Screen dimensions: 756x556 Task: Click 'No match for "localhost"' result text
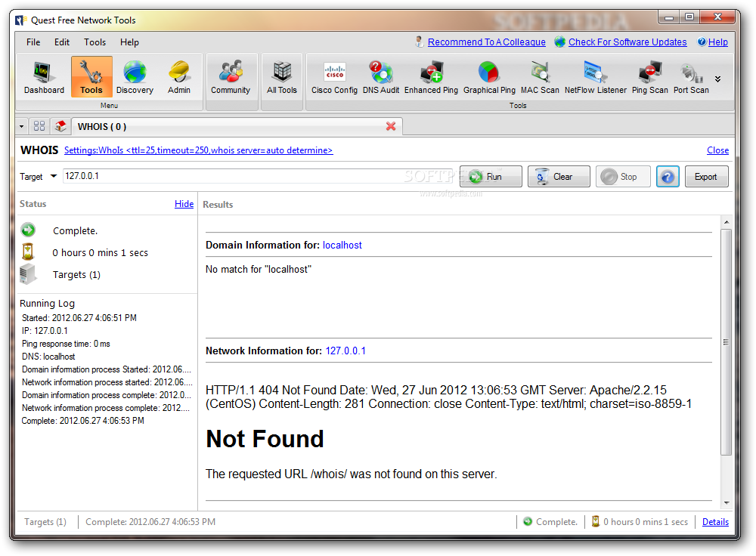[x=259, y=270]
